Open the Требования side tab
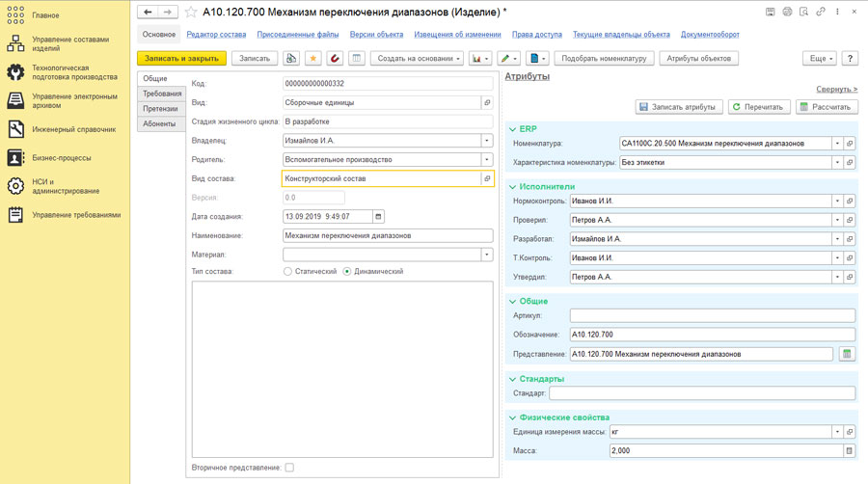Image resolution: width=868 pixels, height=484 pixels. click(x=162, y=94)
